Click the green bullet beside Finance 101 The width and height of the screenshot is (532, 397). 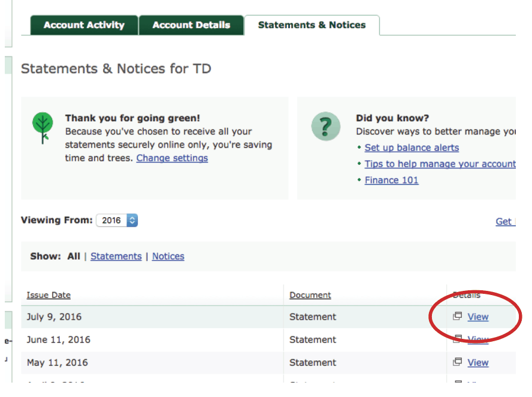point(359,180)
